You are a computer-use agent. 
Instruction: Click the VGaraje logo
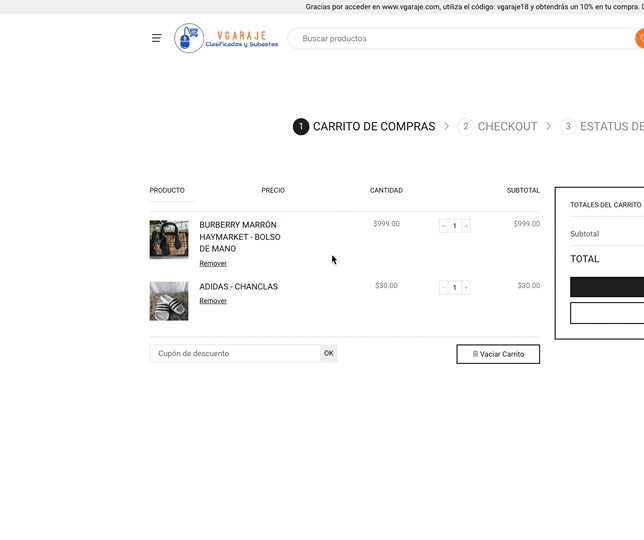[x=226, y=38]
